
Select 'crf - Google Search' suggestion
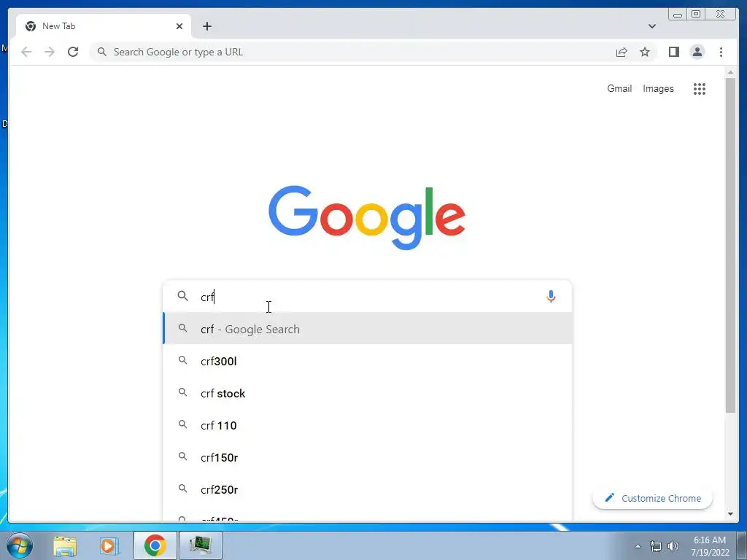click(368, 329)
